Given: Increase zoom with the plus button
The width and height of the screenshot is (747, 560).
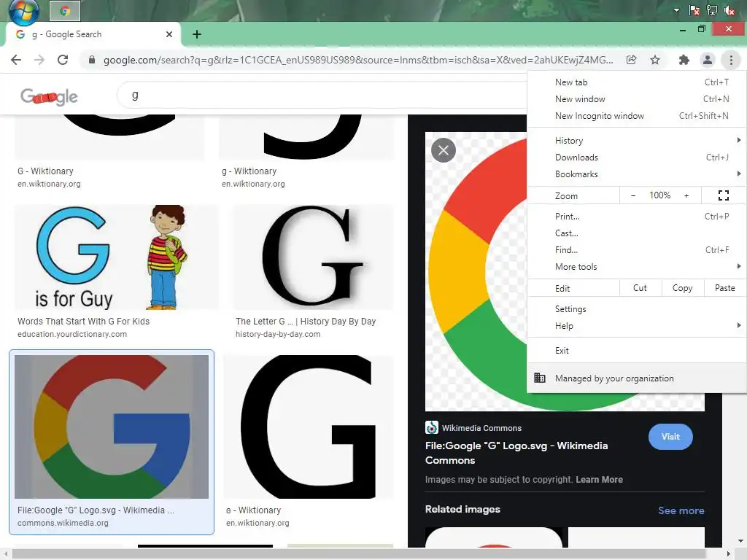Looking at the screenshot, I should [x=686, y=195].
